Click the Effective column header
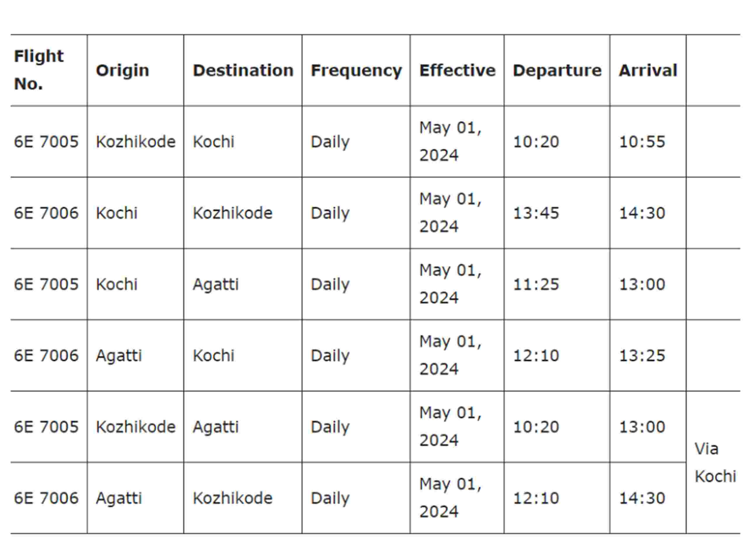Screen dimensions: 747x560 [x=457, y=71]
